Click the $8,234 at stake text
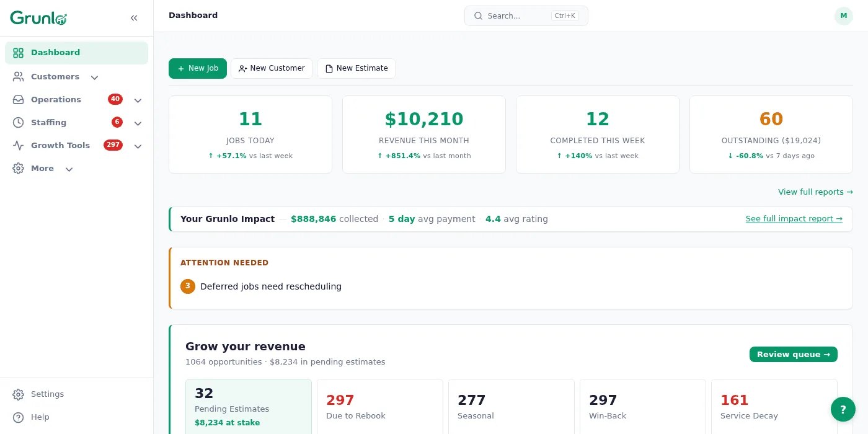Viewport: 868px width, 434px height. pyautogui.click(x=228, y=423)
